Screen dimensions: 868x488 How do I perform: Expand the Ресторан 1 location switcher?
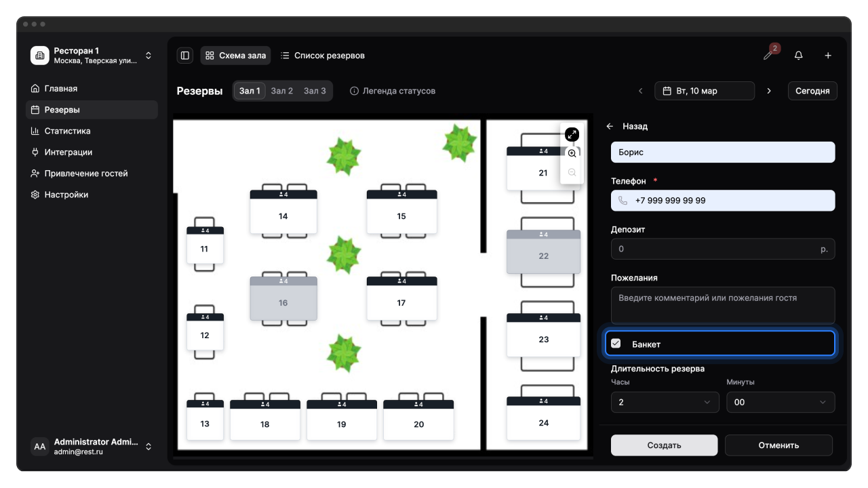(149, 56)
